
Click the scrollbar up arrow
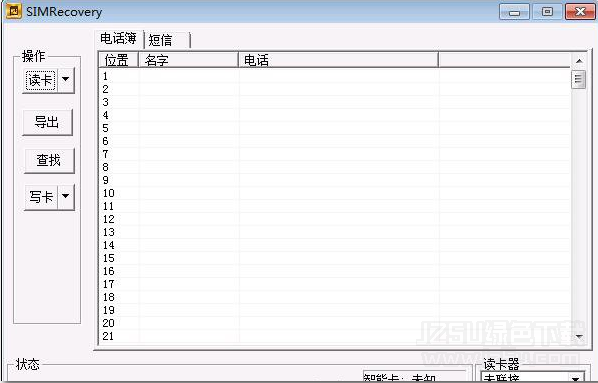pyautogui.click(x=579, y=61)
